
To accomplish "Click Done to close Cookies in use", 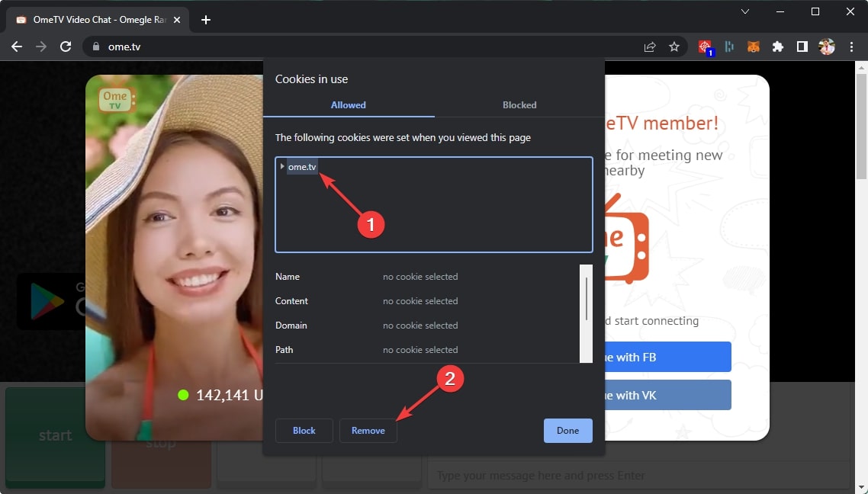I will [567, 430].
